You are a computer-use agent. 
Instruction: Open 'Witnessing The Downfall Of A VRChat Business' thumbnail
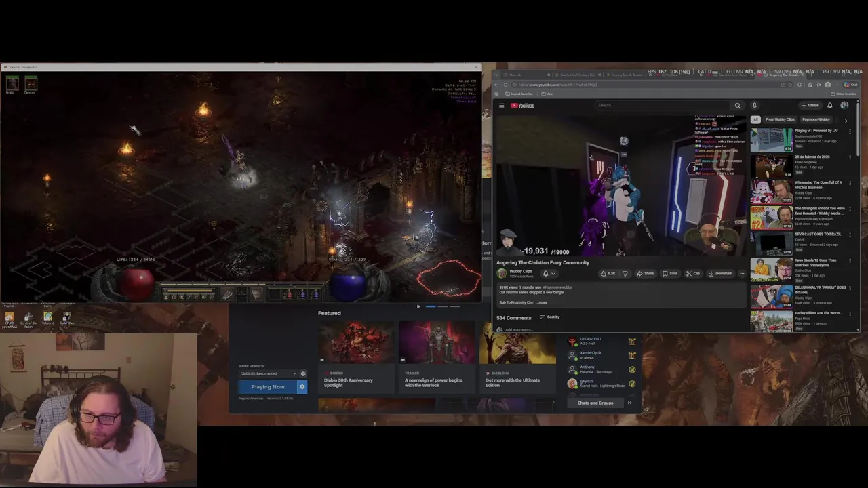tap(771, 192)
